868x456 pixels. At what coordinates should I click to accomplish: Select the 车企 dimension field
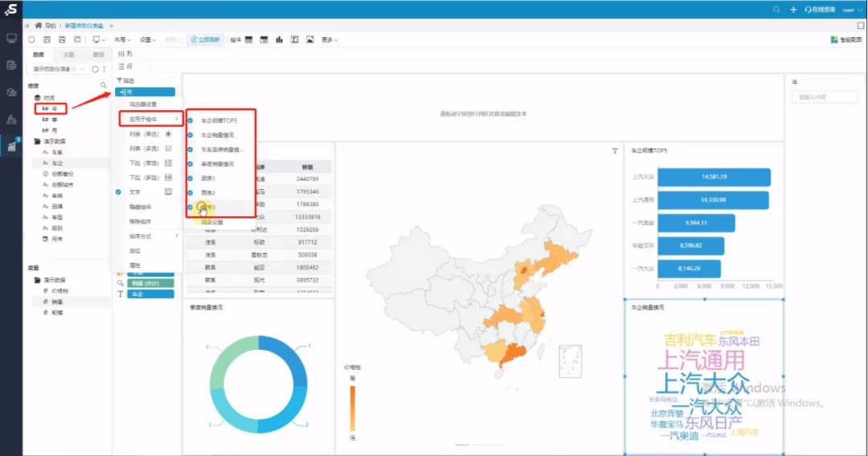pos(58,163)
